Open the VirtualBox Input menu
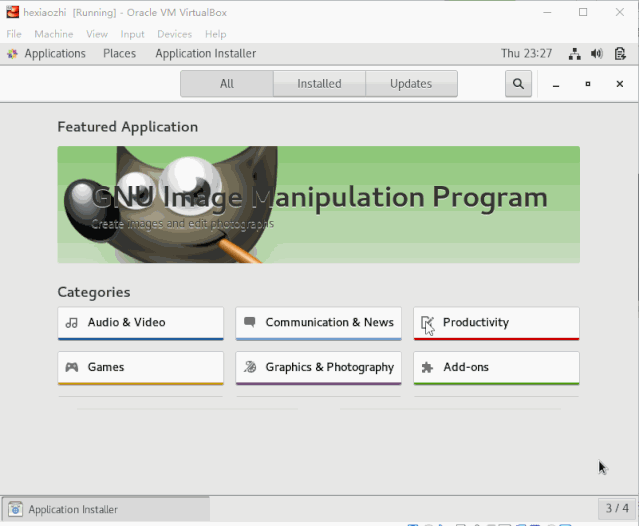The width and height of the screenshot is (639, 526). [132, 34]
